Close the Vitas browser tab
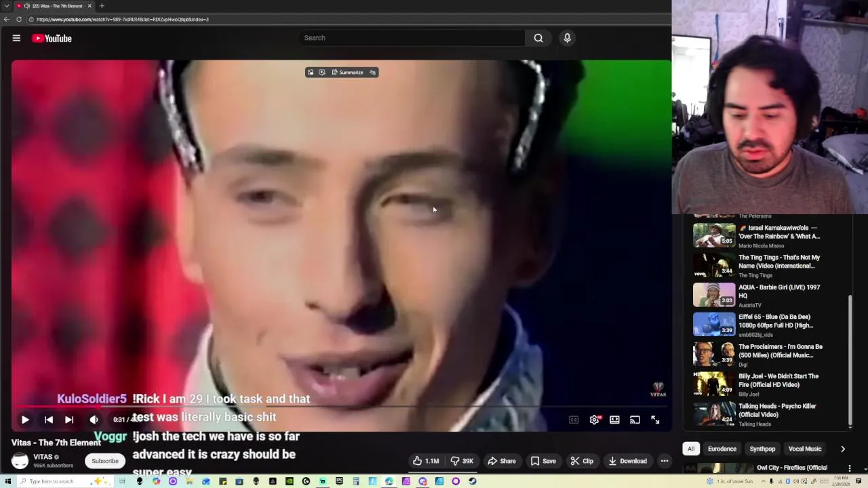Screen dimensions: 868x488 tap(89, 6)
